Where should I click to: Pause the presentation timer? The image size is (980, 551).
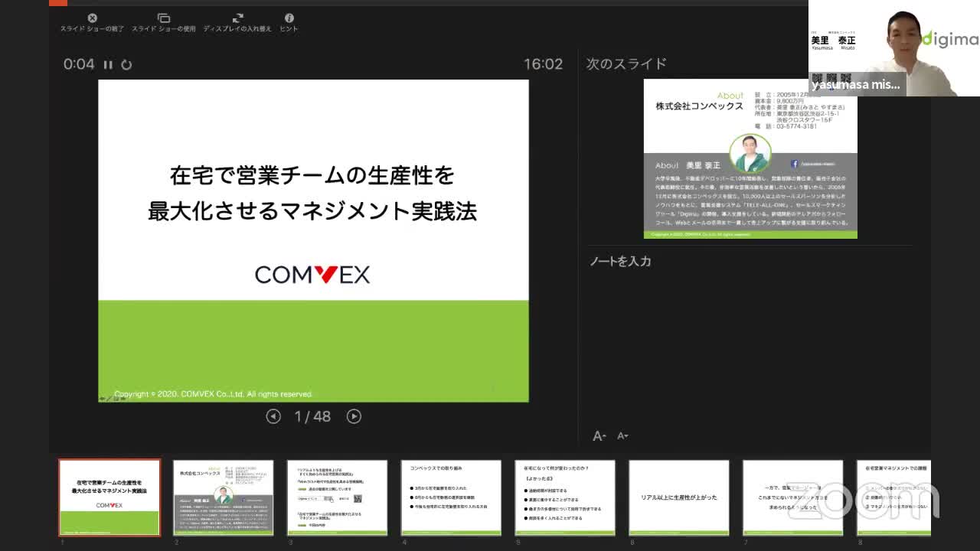pyautogui.click(x=108, y=65)
